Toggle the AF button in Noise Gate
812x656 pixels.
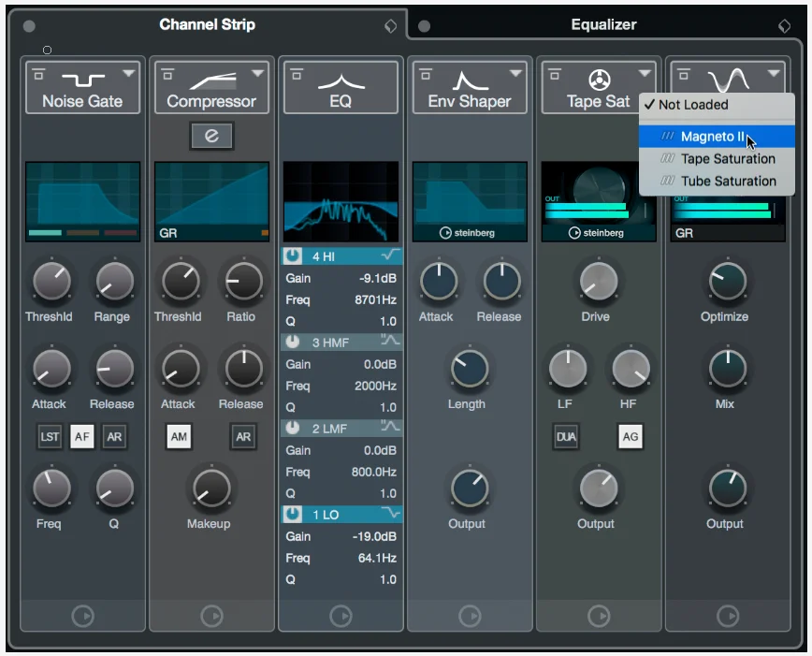pos(81,436)
